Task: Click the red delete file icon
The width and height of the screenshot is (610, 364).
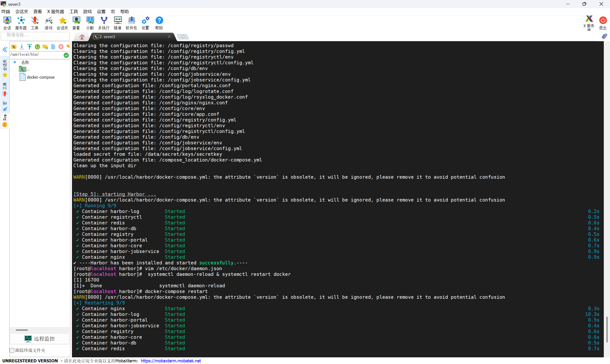Action: coord(61,47)
